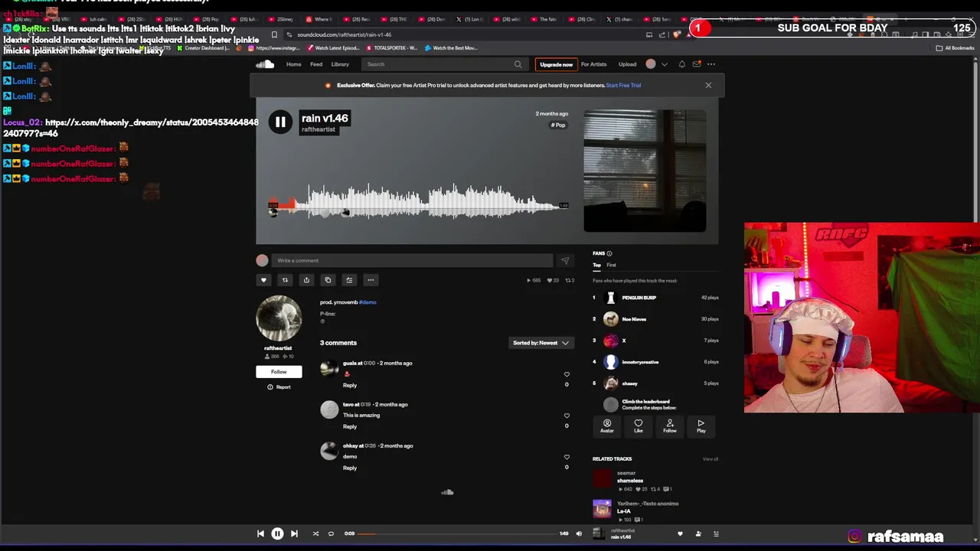Screen dimensions: 980x551
Task: Open the header three-dots more menu
Action: coord(711,64)
